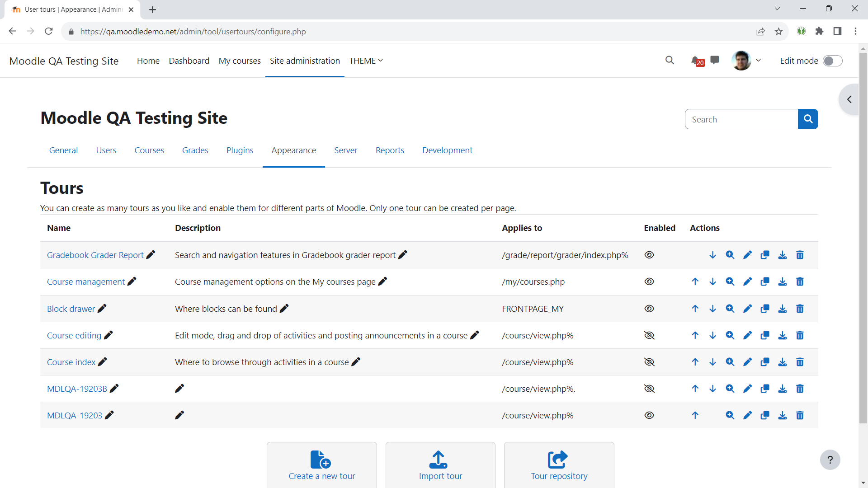Image resolution: width=868 pixels, height=488 pixels.
Task: Focus the admin Search input field
Action: 741,119
